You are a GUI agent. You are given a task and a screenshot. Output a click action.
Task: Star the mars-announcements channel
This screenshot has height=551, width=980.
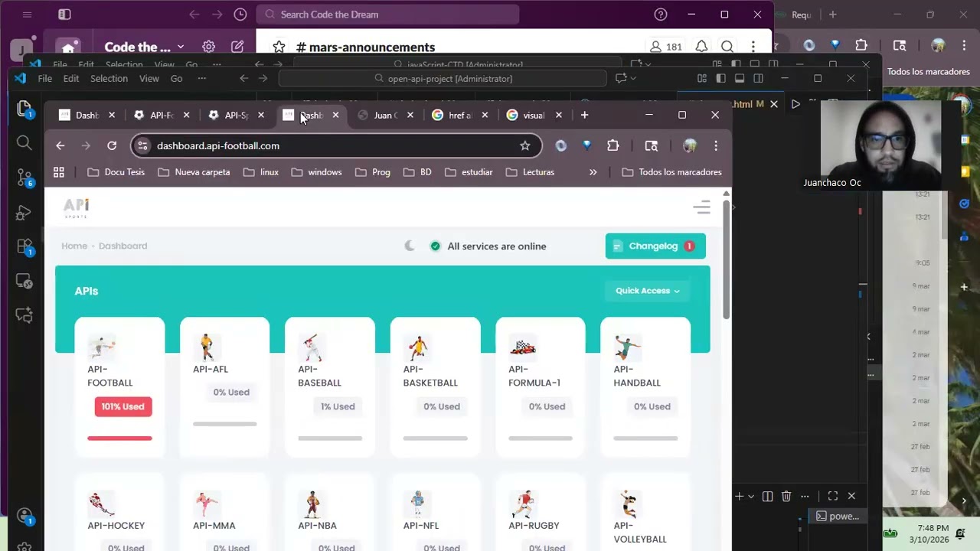click(x=279, y=47)
